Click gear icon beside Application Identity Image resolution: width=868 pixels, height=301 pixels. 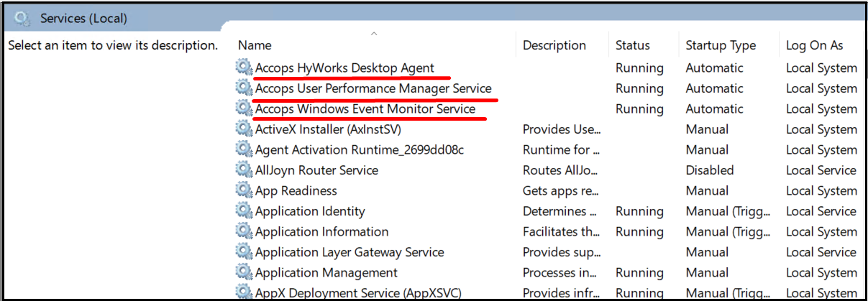point(245,211)
